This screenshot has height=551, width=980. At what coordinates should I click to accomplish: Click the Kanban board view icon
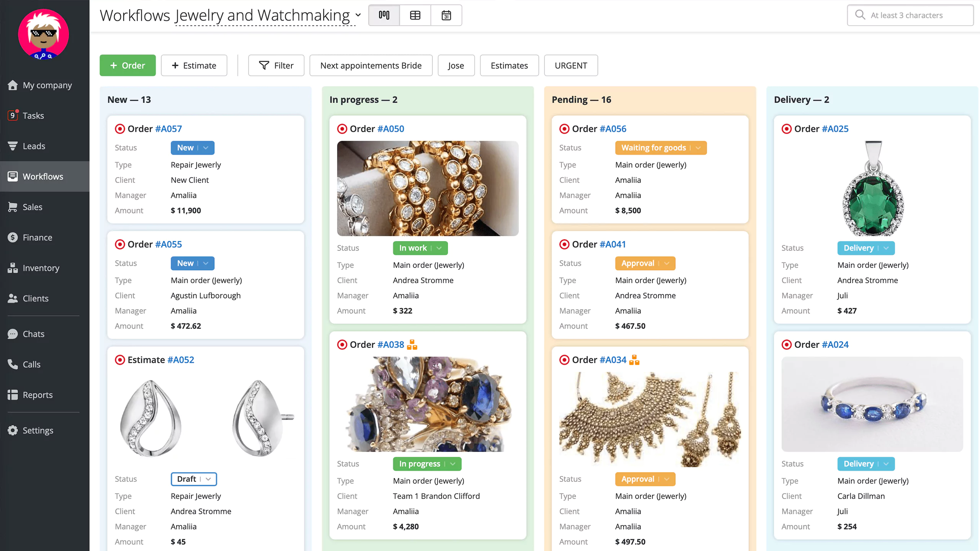(x=384, y=15)
